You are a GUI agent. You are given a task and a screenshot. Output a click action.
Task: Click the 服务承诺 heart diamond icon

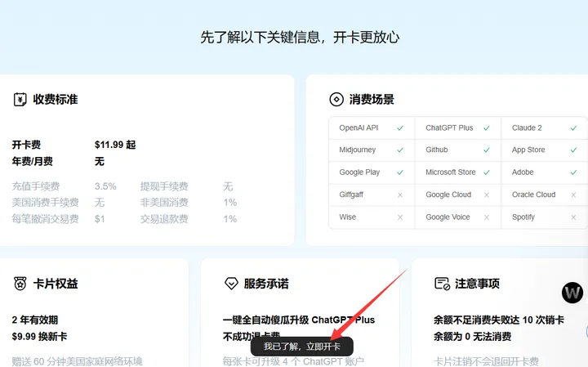[x=231, y=284]
